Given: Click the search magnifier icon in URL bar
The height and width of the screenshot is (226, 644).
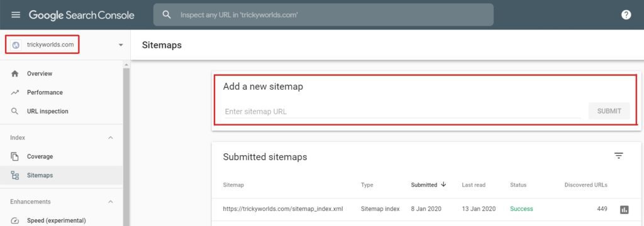Looking at the screenshot, I should 166,15.
